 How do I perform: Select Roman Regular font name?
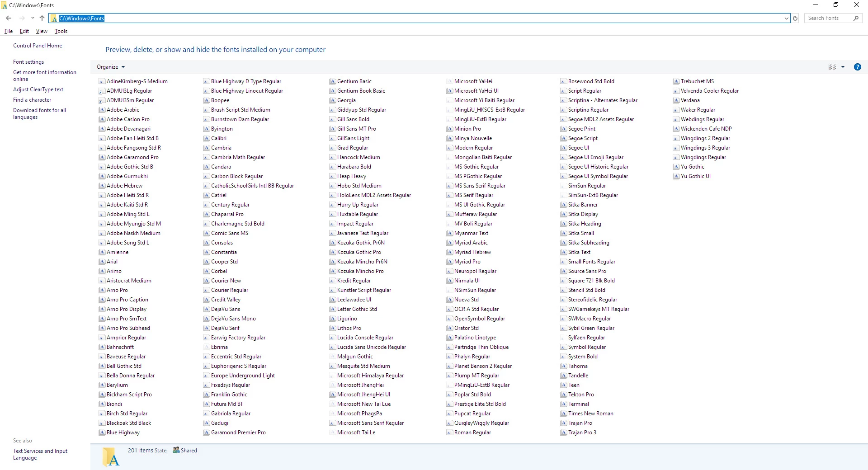472,432
